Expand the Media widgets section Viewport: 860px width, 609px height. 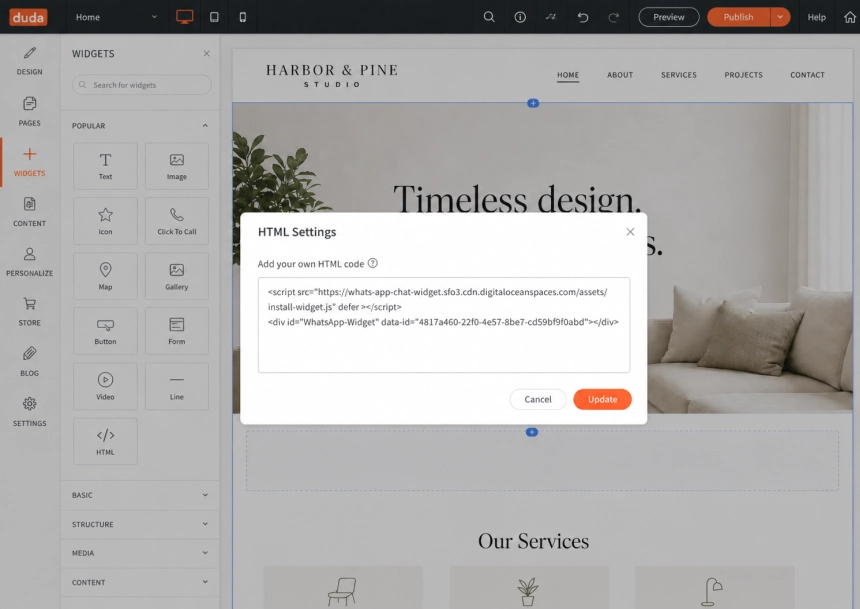(140, 553)
